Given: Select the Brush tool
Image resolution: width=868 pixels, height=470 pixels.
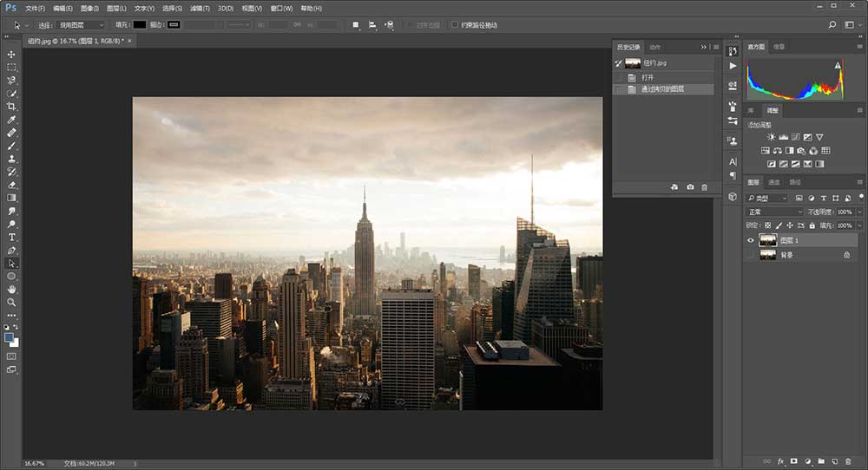Looking at the screenshot, I should coord(11,146).
